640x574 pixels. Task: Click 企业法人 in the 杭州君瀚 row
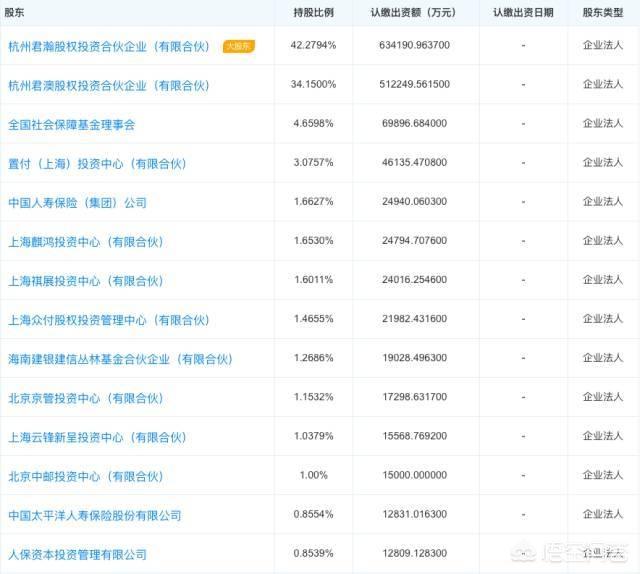603,45
